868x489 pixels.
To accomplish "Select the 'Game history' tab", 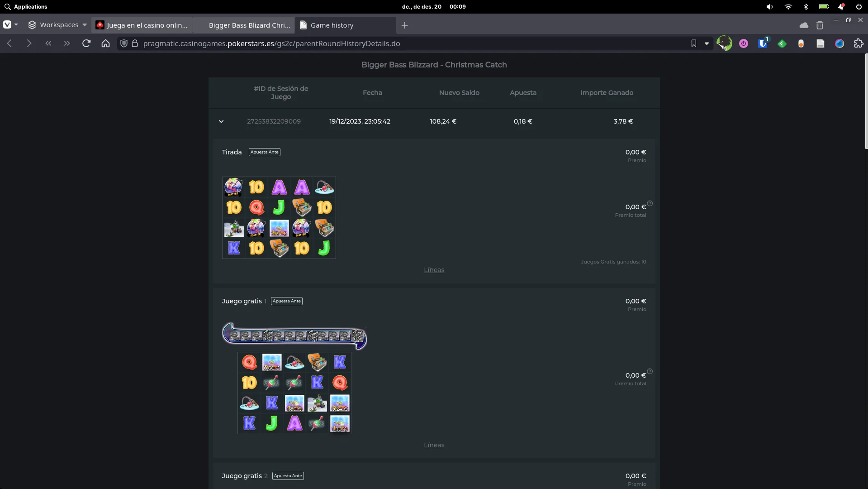I will [x=346, y=25].
